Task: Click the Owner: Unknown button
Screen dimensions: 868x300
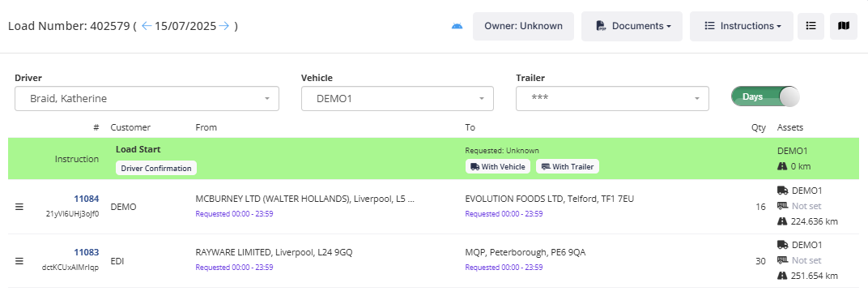Action: pyautogui.click(x=523, y=26)
